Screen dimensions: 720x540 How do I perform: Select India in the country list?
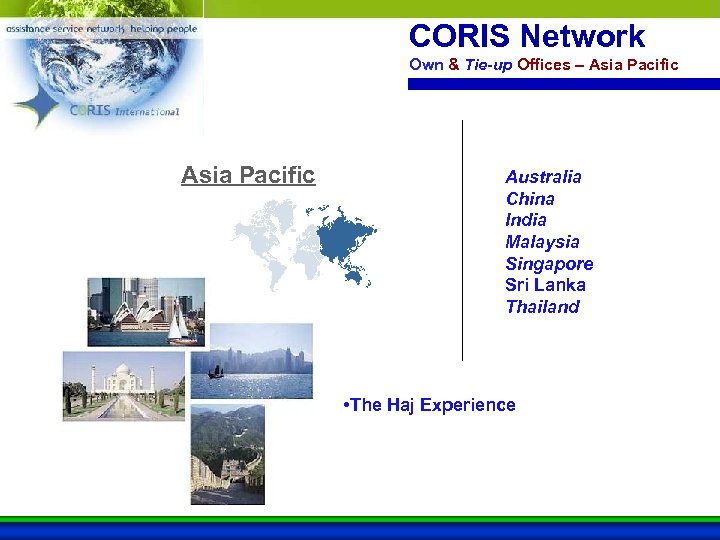(x=526, y=220)
